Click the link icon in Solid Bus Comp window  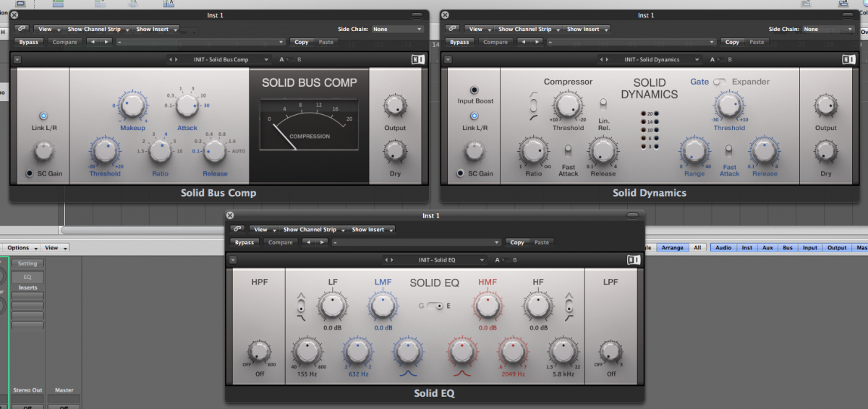[x=22, y=30]
